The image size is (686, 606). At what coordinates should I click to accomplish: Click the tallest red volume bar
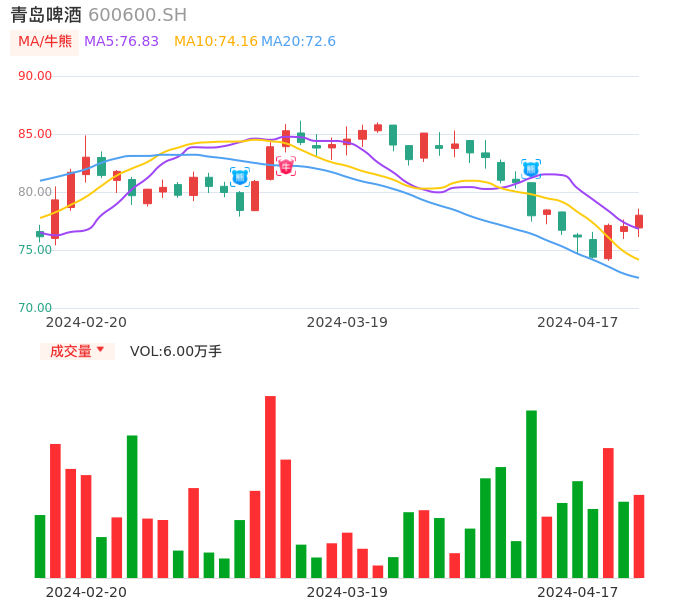[x=270, y=487]
